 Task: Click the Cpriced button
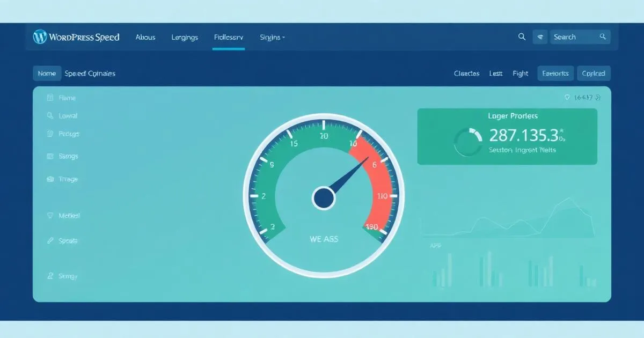click(594, 74)
